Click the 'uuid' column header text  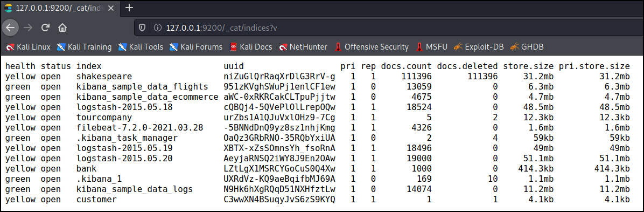point(234,66)
